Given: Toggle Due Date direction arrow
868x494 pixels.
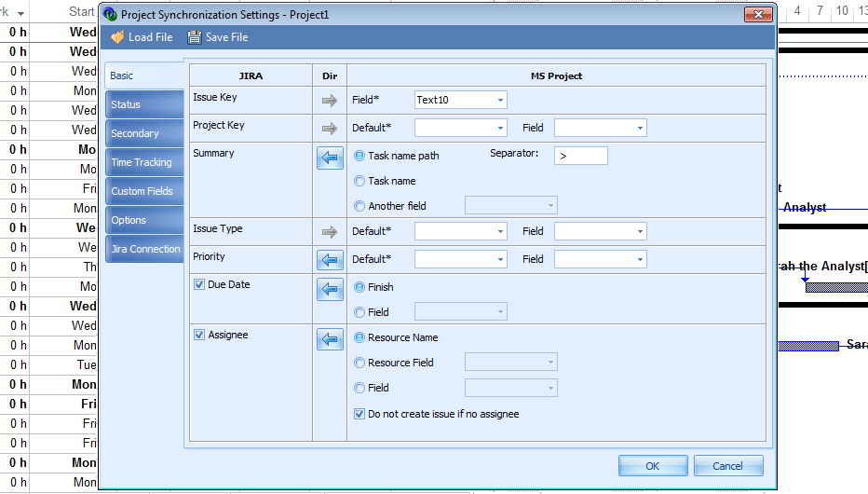Looking at the screenshot, I should coord(330,290).
